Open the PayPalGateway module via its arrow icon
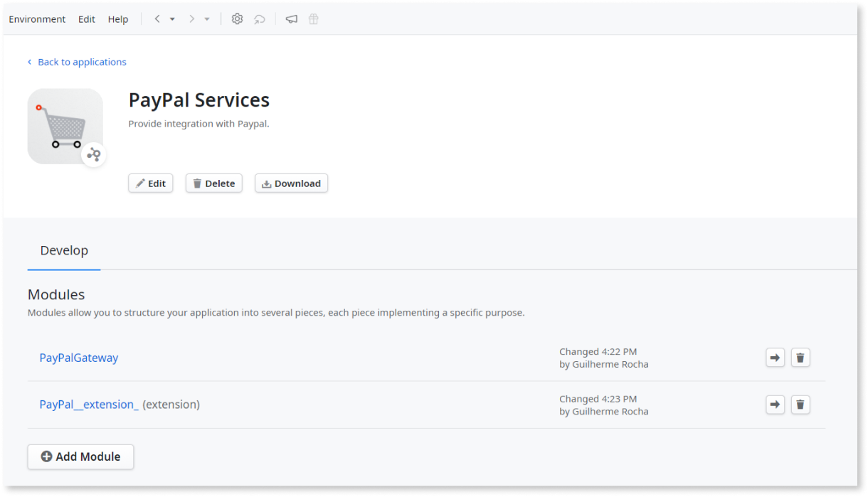The image size is (868, 497). click(775, 358)
